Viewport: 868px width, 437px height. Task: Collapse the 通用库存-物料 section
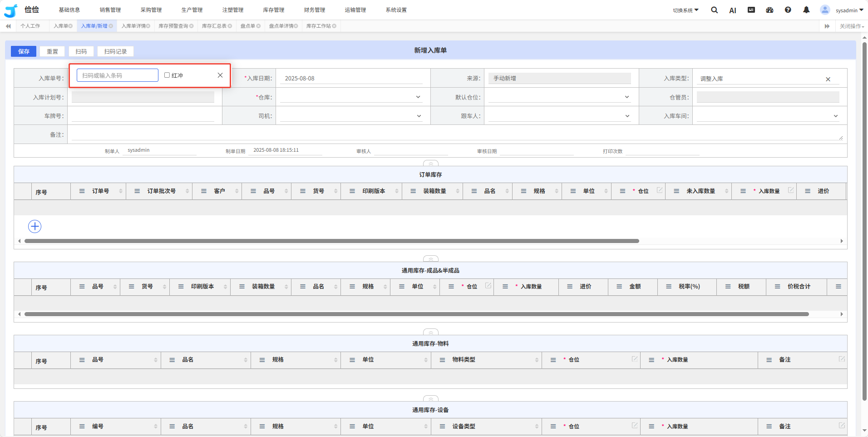coord(430,332)
